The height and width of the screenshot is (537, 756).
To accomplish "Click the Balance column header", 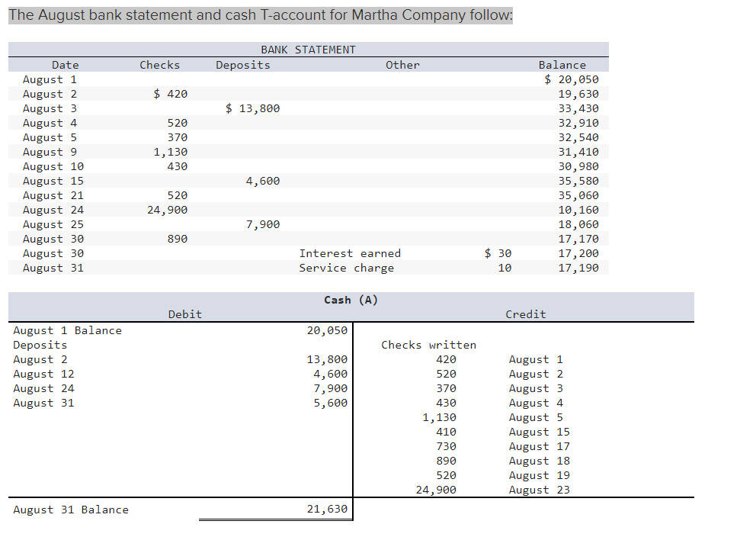I will point(562,65).
